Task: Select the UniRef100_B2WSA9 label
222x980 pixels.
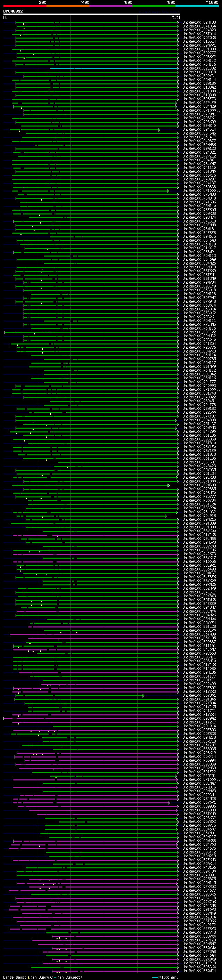Action: pos(199,485)
